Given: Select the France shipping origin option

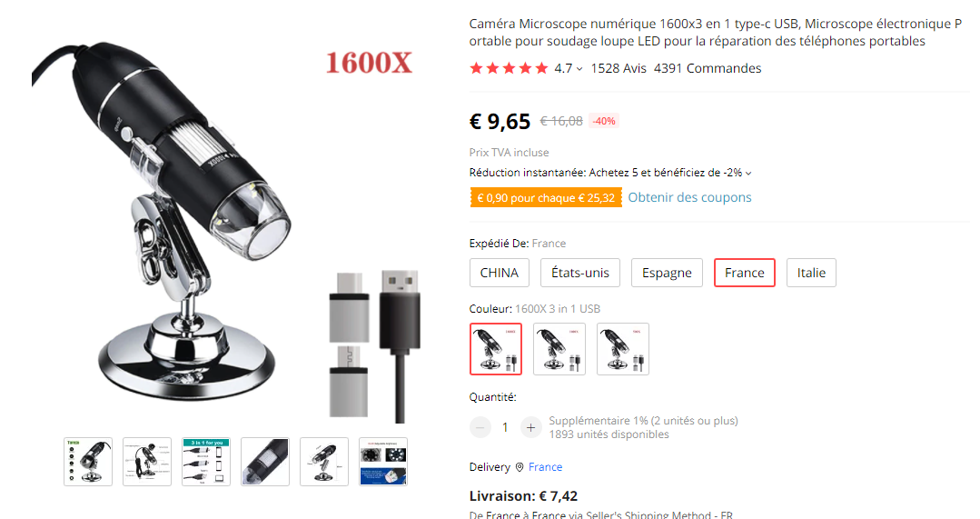Looking at the screenshot, I should 745,273.
